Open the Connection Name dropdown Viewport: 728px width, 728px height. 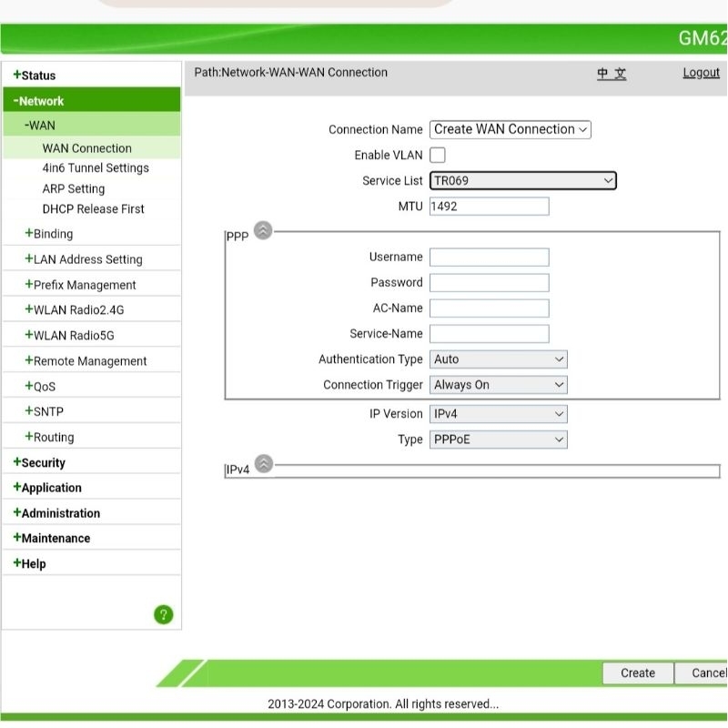511,129
